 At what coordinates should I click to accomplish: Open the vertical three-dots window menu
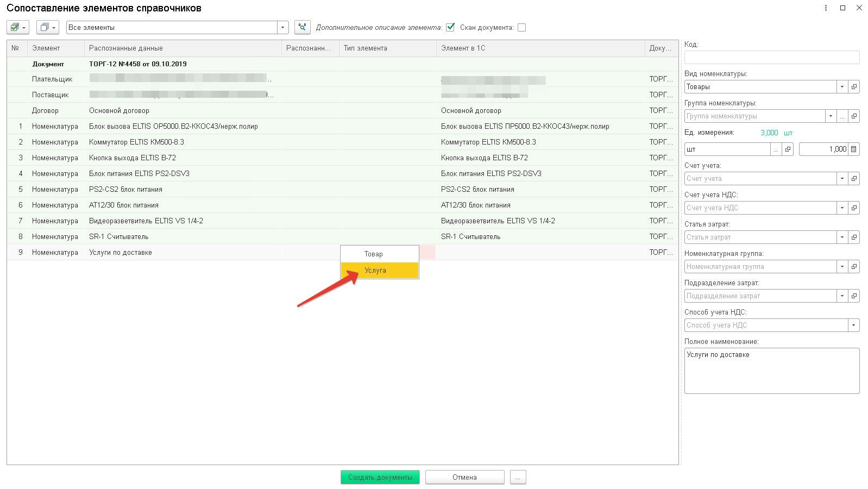coord(826,8)
